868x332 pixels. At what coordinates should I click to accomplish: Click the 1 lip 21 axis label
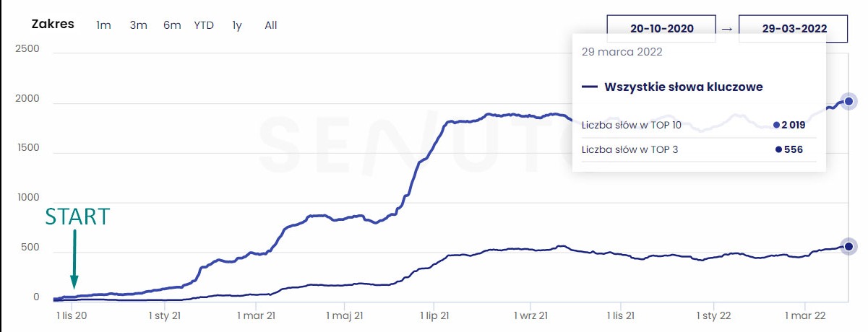point(434,315)
